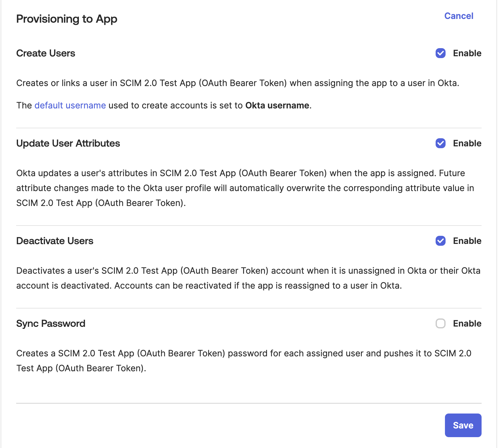503x448 pixels.
Task: Select the Provisioning to App heading
Action: click(x=67, y=19)
